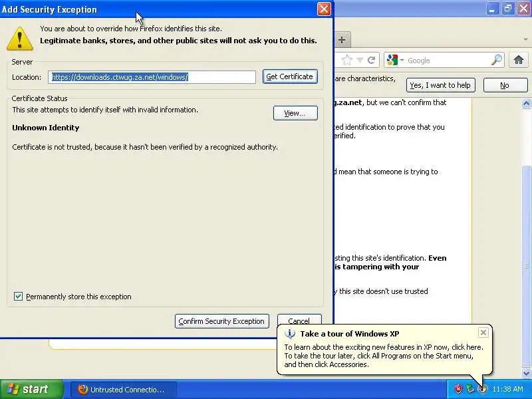Open a new tab with plus button

(x=342, y=40)
